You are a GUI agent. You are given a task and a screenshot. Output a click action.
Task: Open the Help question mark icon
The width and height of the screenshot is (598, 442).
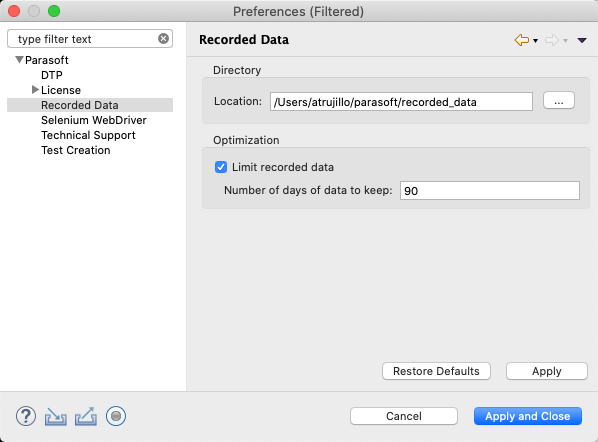click(x=26, y=416)
